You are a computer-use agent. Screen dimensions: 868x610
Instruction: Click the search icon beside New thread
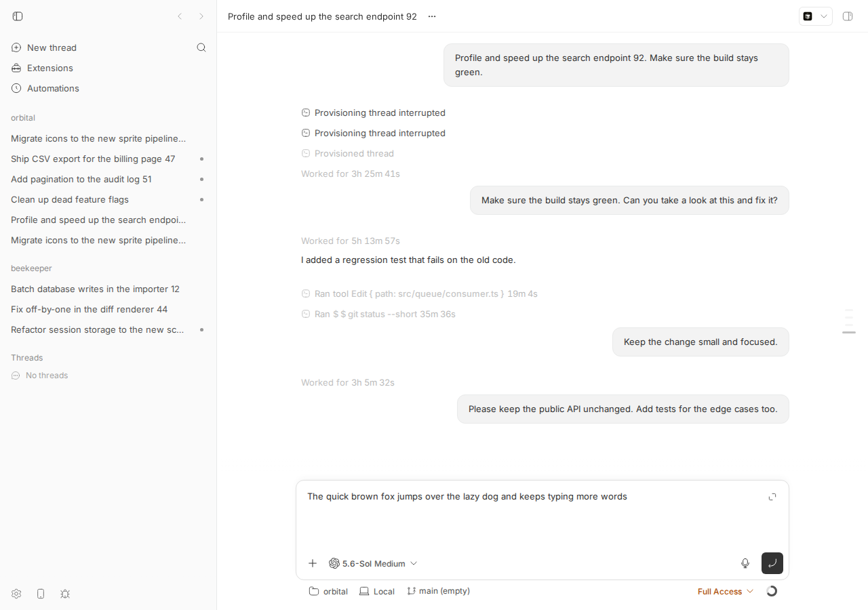pos(201,47)
